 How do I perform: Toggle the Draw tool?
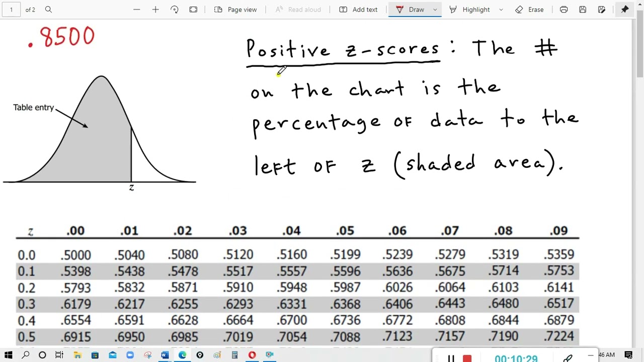410,10
